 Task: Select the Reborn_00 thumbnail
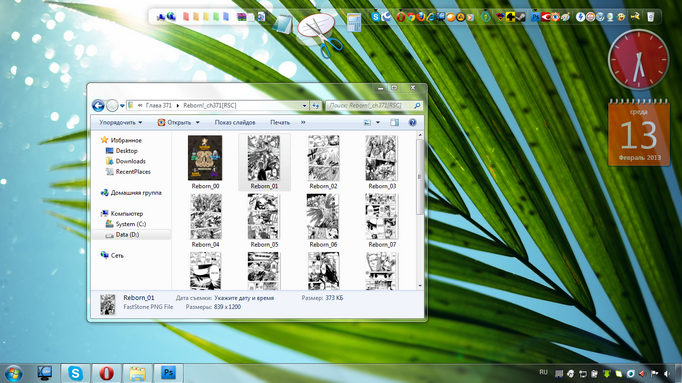pos(205,158)
